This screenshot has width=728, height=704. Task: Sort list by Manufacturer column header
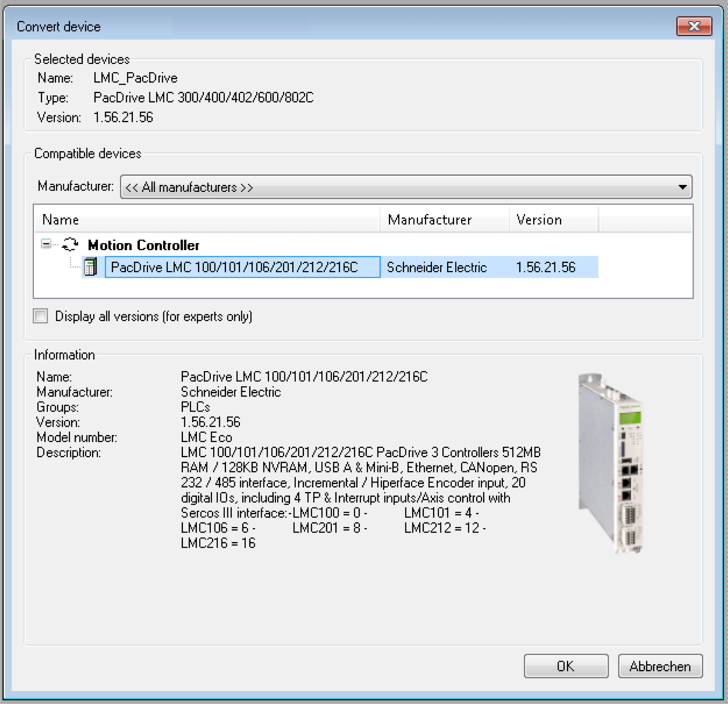[445, 220]
